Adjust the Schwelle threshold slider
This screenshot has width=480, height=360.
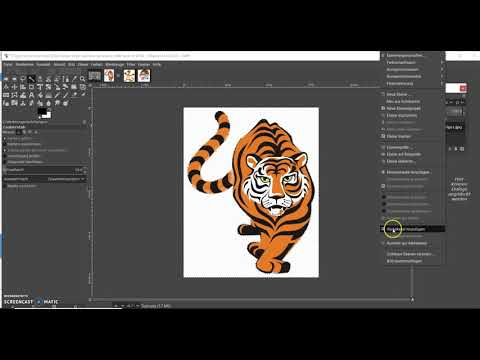tap(45, 170)
